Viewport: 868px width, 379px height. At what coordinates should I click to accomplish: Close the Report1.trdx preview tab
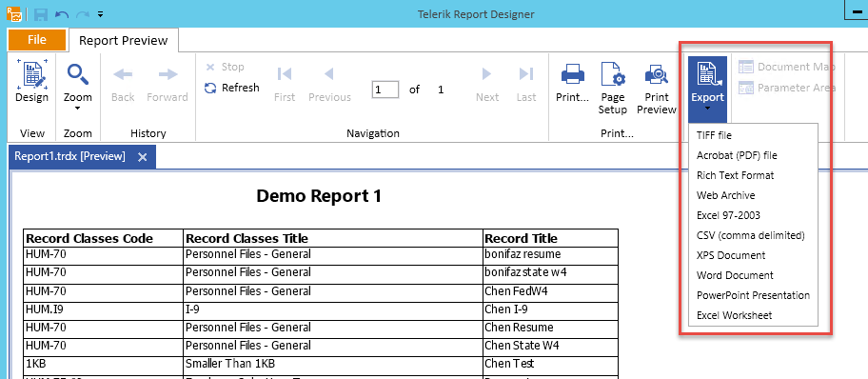tap(142, 157)
